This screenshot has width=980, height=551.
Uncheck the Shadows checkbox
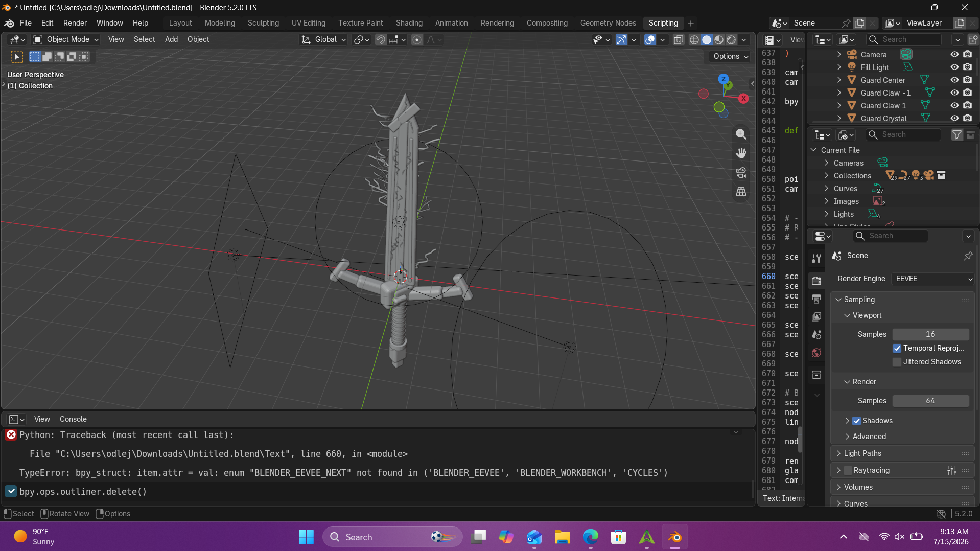coord(857,421)
